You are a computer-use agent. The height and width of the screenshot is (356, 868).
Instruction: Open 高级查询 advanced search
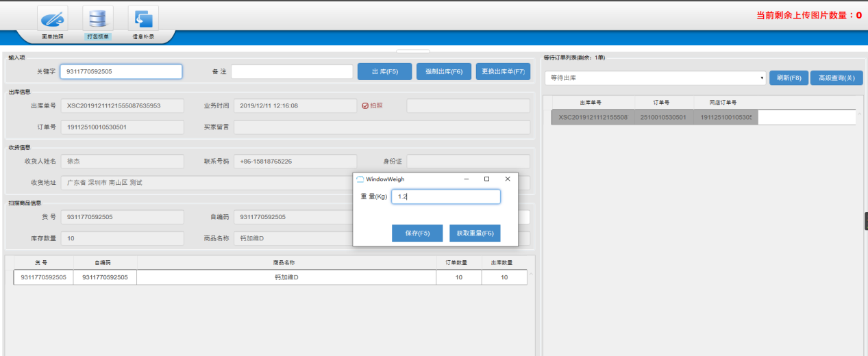tap(836, 78)
